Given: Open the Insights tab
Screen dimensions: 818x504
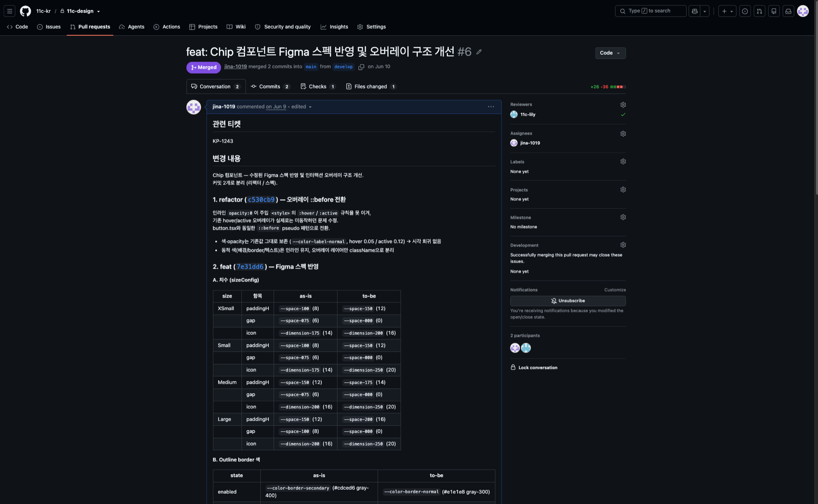Looking at the screenshot, I should click(x=334, y=27).
